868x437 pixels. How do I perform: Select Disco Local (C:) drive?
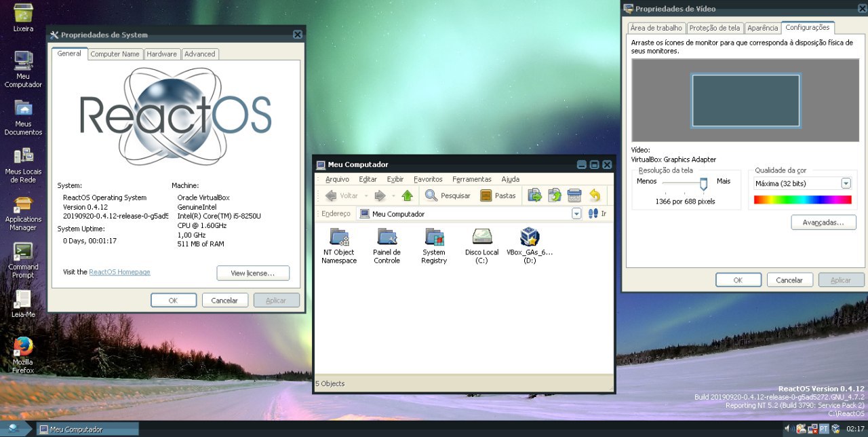[482, 246]
